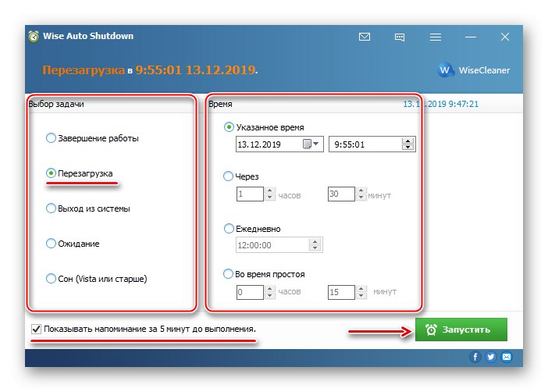Decrease daily time 12:00:00 with down arrow
Viewport: 548px width, 392px height.
(x=315, y=248)
